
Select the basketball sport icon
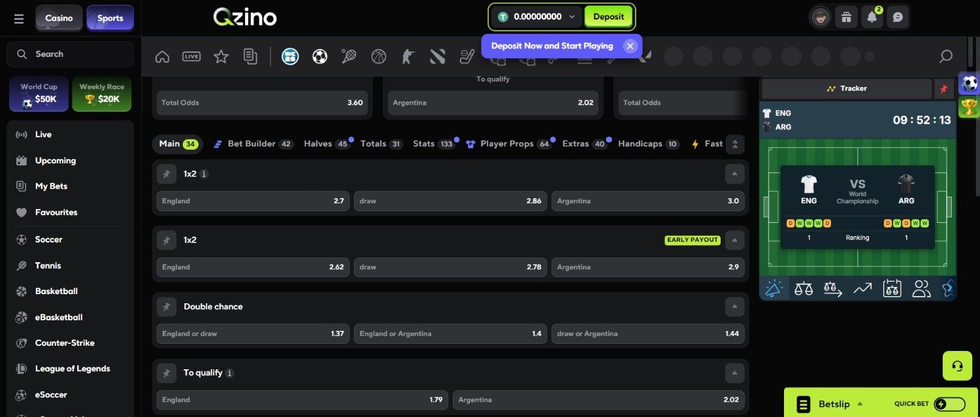(379, 57)
